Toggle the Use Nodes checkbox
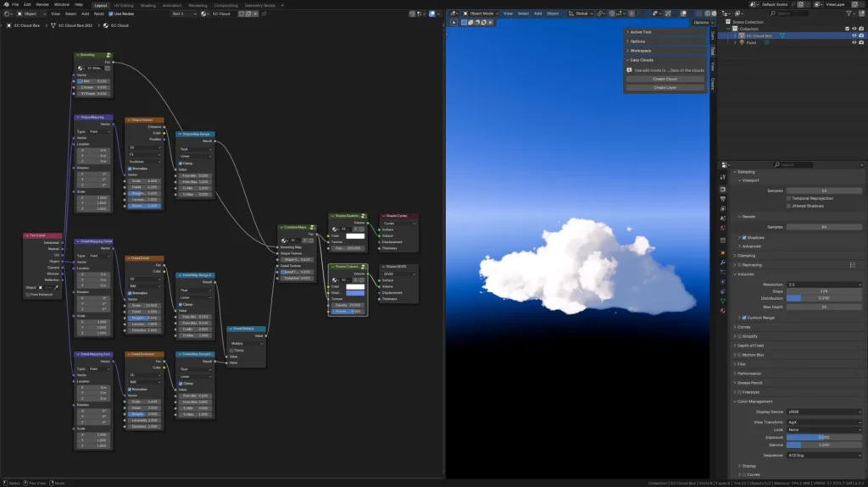Image resolution: width=868 pixels, height=487 pixels. coord(111,14)
